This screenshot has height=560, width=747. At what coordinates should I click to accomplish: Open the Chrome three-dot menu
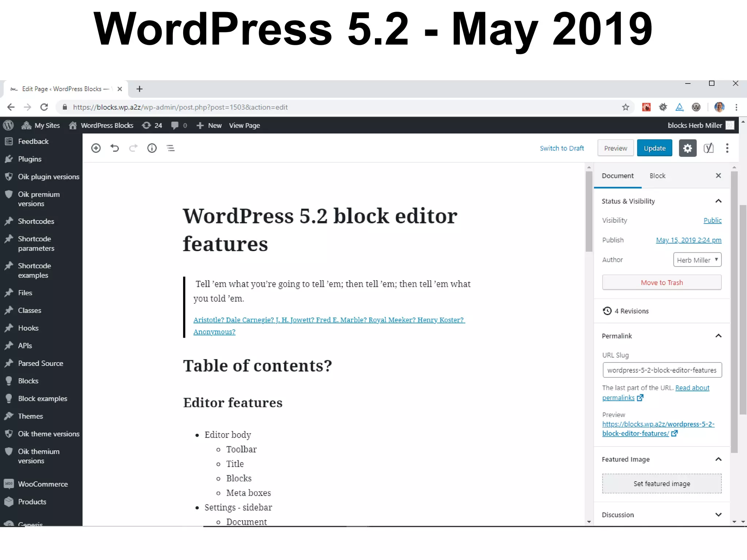tap(736, 107)
